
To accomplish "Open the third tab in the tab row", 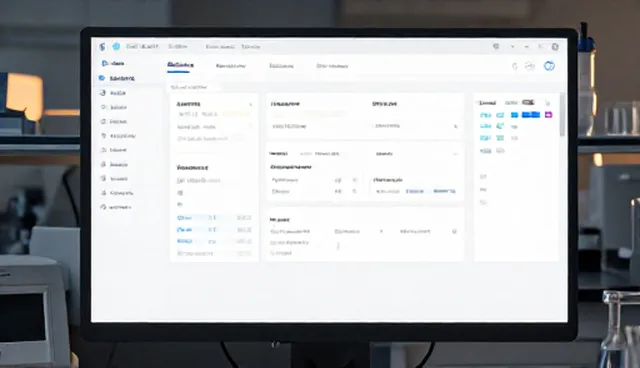I will coord(281,66).
